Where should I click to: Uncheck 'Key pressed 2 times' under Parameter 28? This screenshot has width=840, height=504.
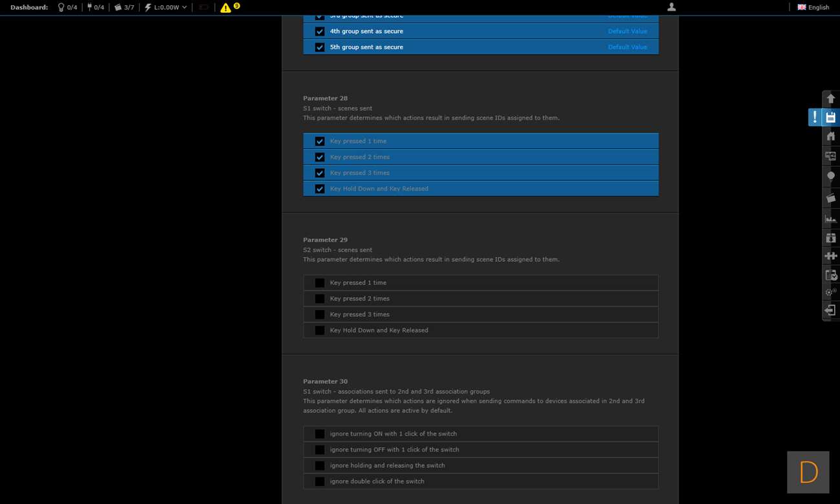(320, 157)
